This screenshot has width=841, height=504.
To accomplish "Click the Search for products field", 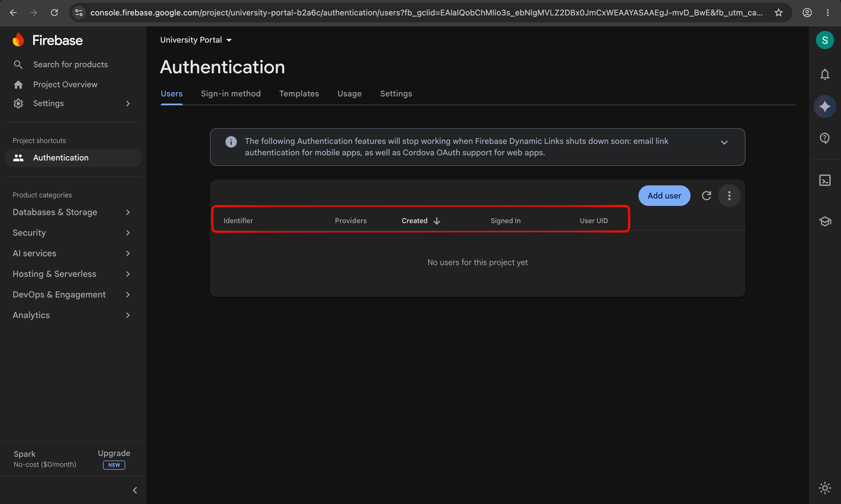I will (70, 65).
